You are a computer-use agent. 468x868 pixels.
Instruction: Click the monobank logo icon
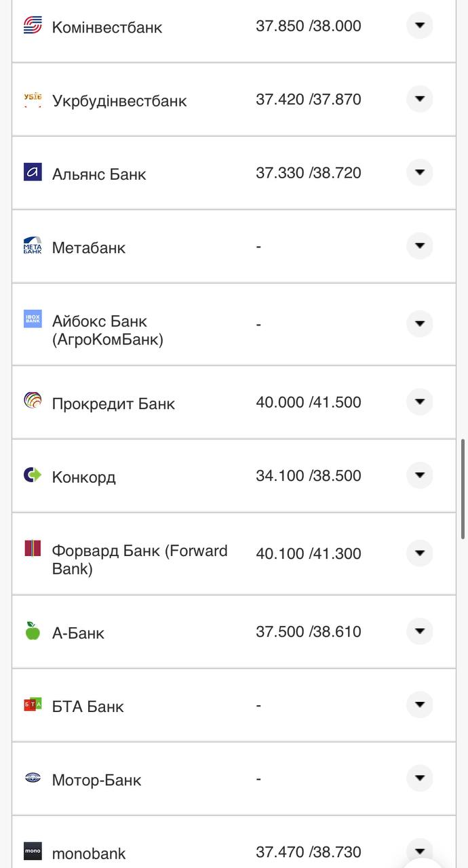click(33, 851)
